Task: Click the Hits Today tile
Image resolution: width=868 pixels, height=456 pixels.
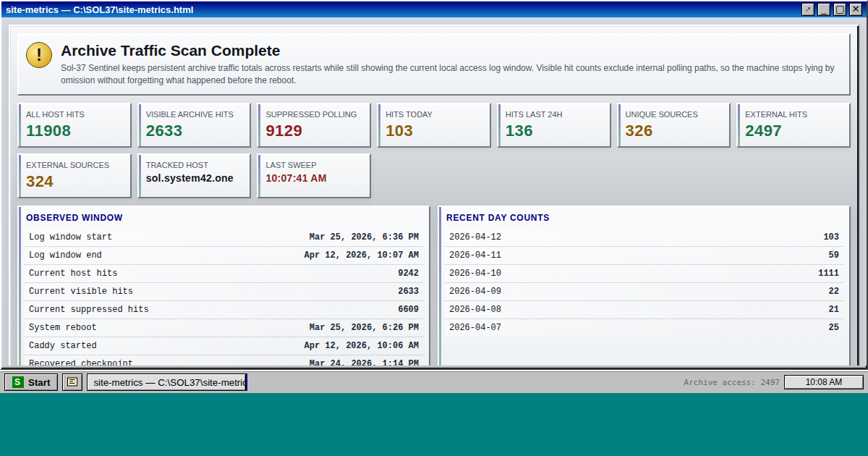Action: (434, 125)
